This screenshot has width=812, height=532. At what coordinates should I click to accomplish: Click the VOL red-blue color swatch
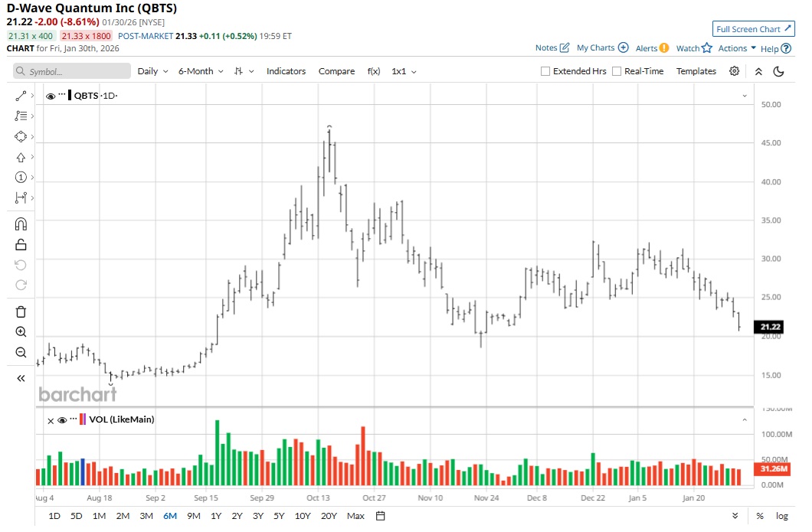(83, 419)
